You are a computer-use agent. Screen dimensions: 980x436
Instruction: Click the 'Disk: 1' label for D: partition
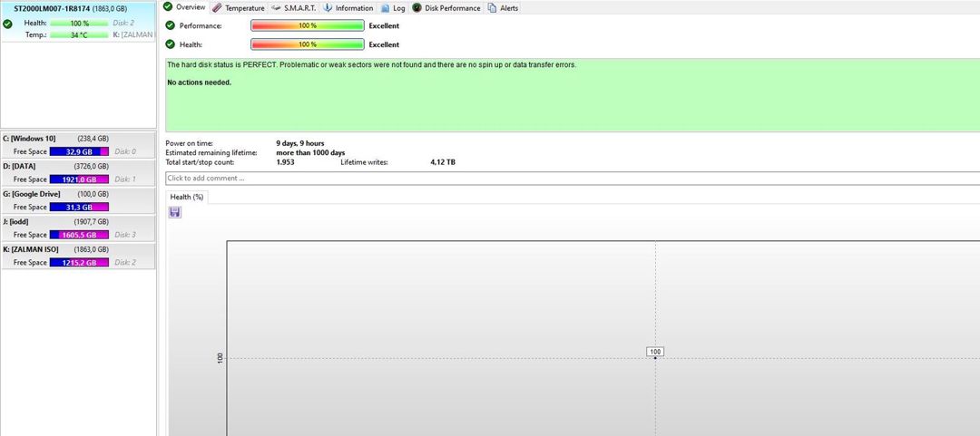coord(125,179)
